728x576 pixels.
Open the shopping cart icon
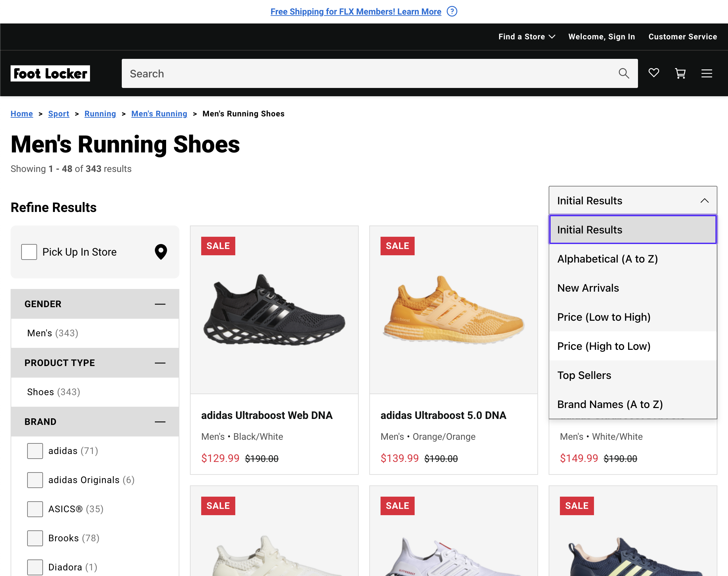(x=680, y=73)
